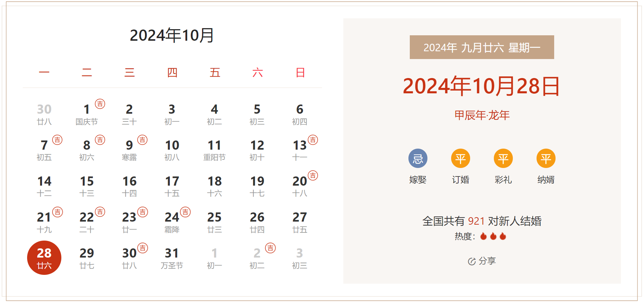Click the 吉 badge on October 30

click(143, 248)
